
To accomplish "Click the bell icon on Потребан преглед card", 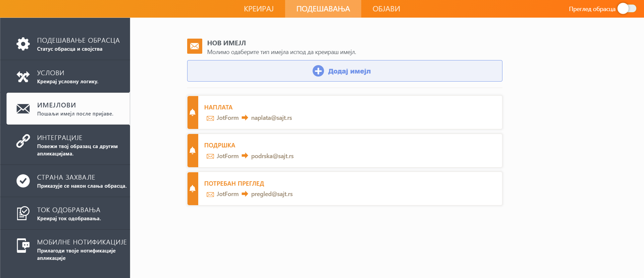I will pyautogui.click(x=193, y=189).
